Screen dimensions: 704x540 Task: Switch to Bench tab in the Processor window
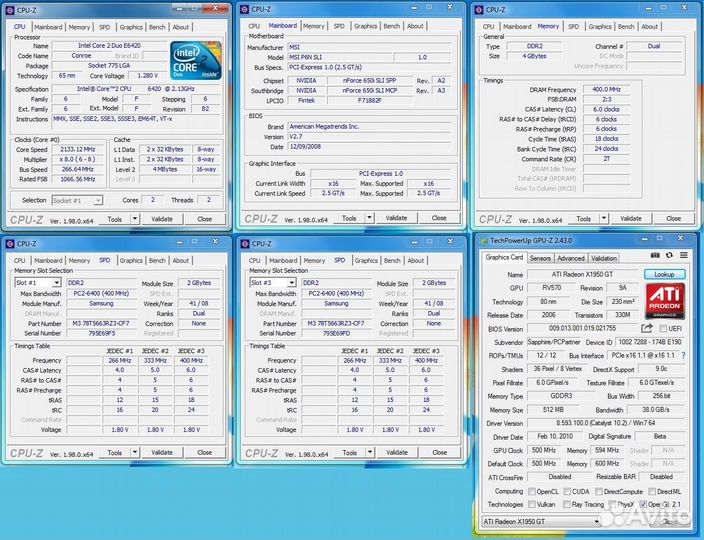pyautogui.click(x=157, y=27)
